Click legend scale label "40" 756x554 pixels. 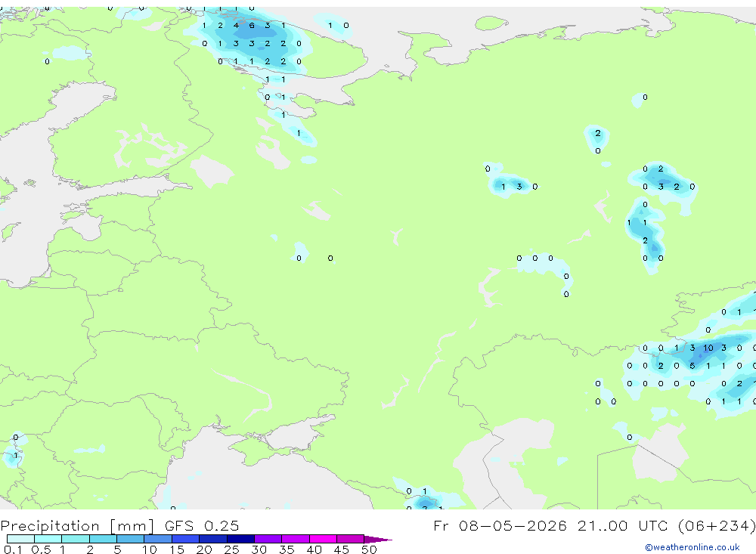[x=314, y=549]
